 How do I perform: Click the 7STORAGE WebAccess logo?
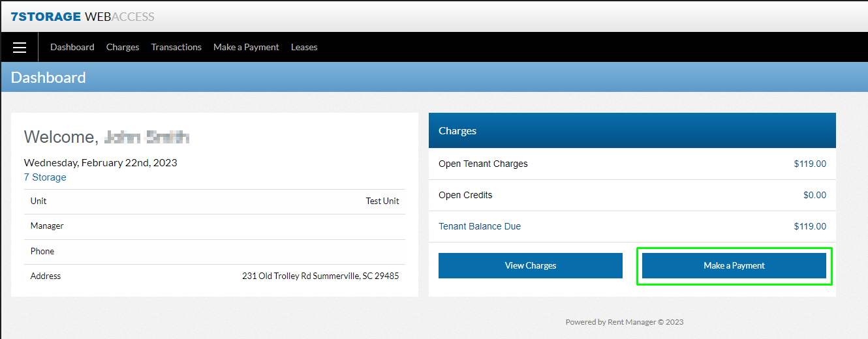pyautogui.click(x=82, y=16)
